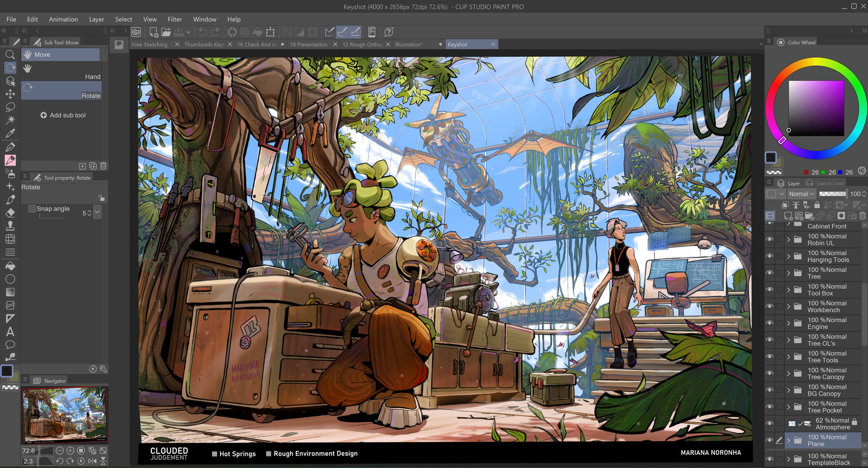Image resolution: width=868 pixels, height=468 pixels.
Task: Open the Filter menu
Action: [x=174, y=19]
